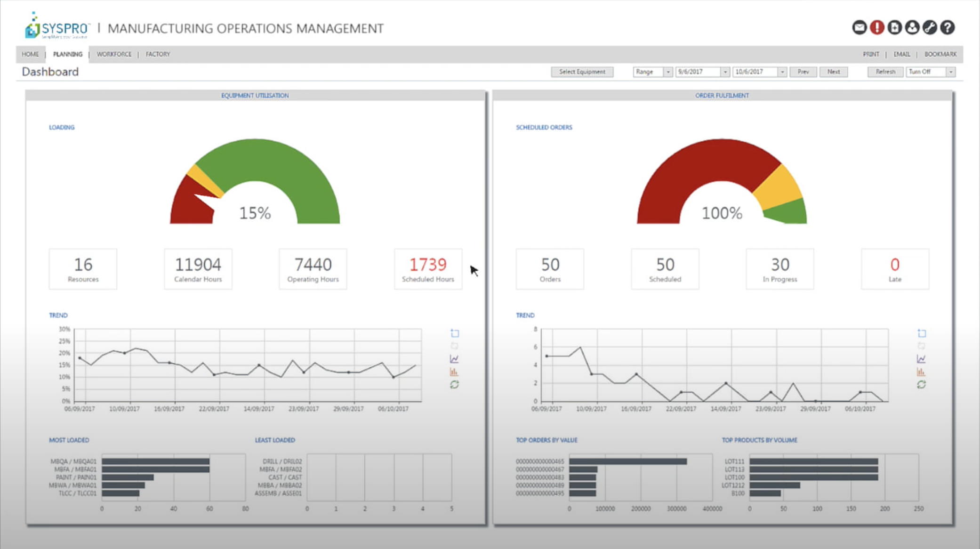This screenshot has width=980, height=549.
Task: Expand the 9/6/2017 start date picker
Action: 726,72
